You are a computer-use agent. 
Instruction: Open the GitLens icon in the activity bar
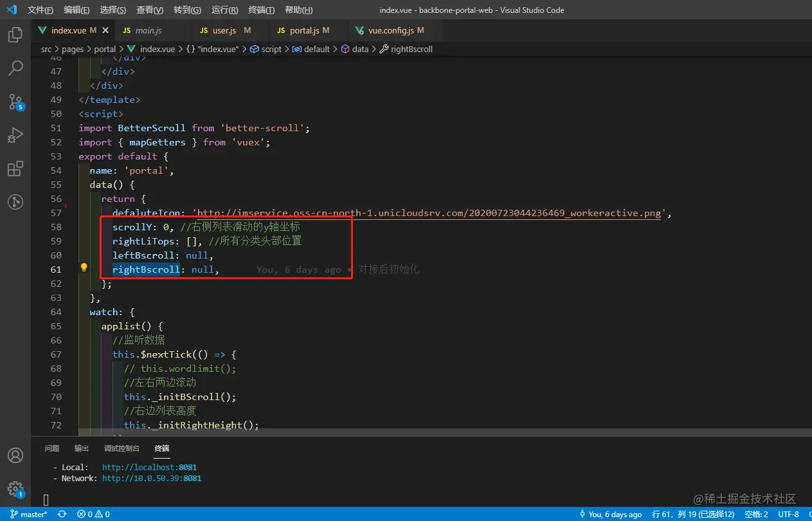[x=15, y=202]
